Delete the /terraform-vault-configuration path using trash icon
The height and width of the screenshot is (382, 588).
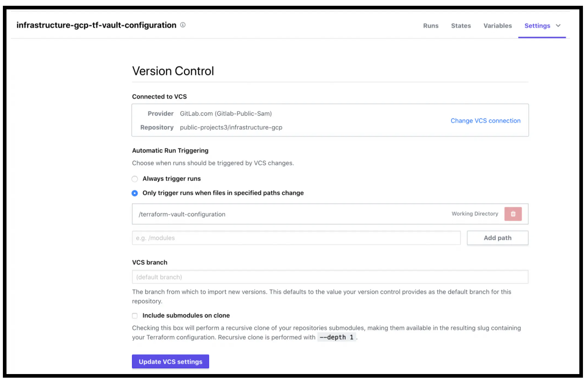click(x=513, y=214)
